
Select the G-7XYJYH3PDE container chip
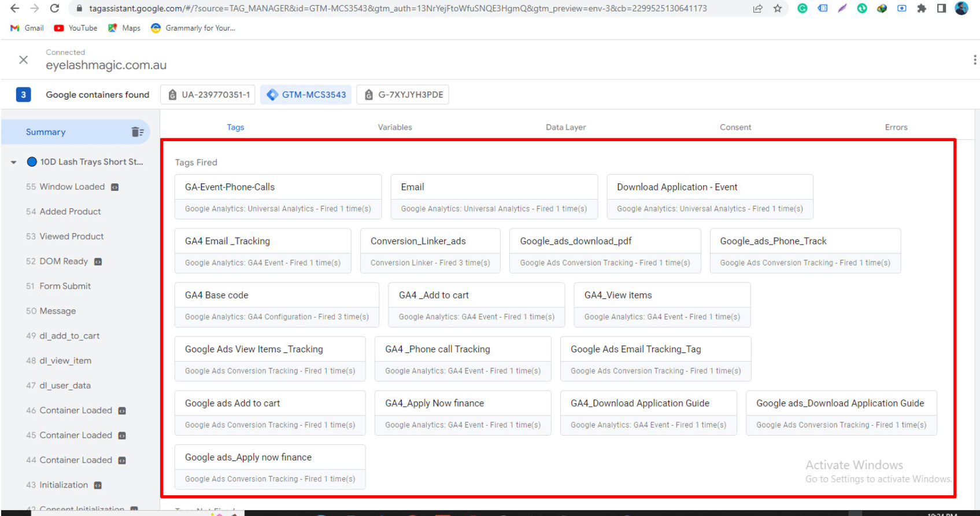403,95
